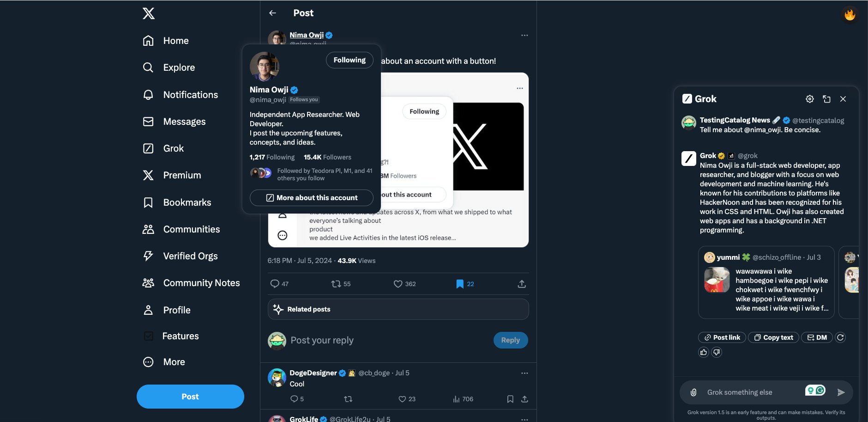This screenshot has height=422, width=868.
Task: Open Notifications in the sidebar
Action: 181,95
